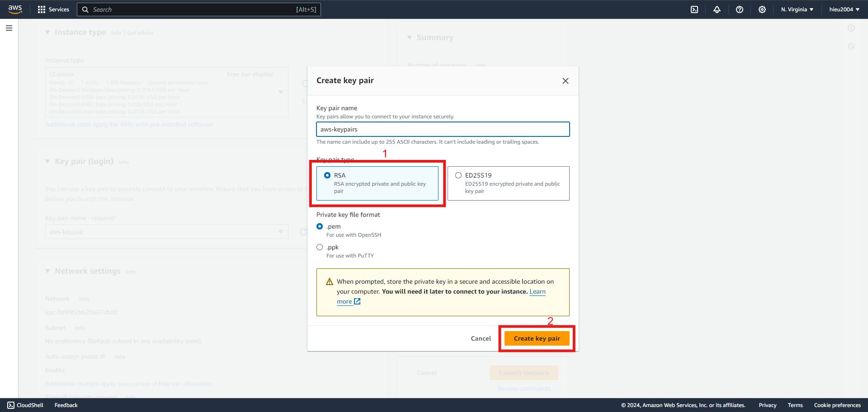Select the RSA key pair type
Viewport: 868px width, 412px height.
[377, 183]
